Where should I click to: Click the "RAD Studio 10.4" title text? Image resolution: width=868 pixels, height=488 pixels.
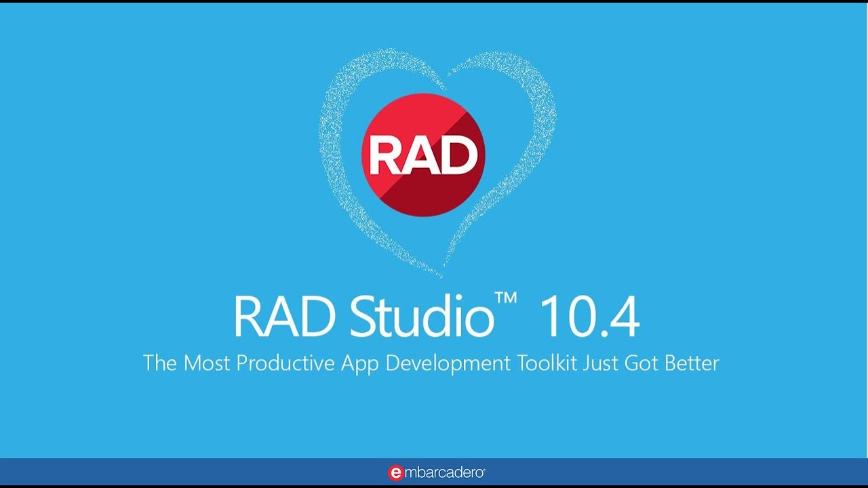pos(437,315)
